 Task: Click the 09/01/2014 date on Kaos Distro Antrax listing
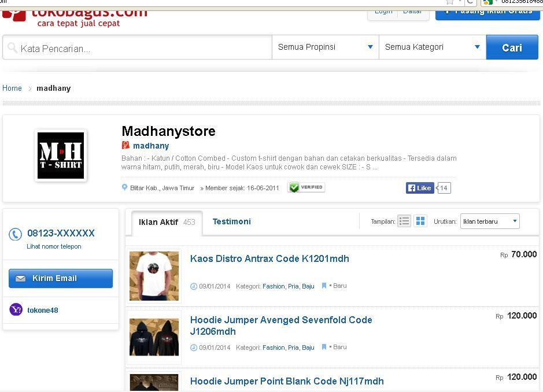click(215, 286)
